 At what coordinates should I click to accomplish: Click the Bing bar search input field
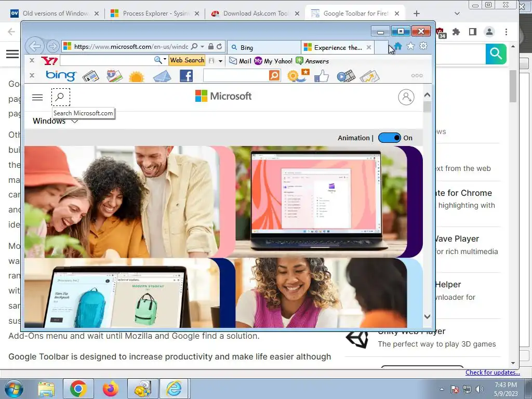(x=236, y=75)
